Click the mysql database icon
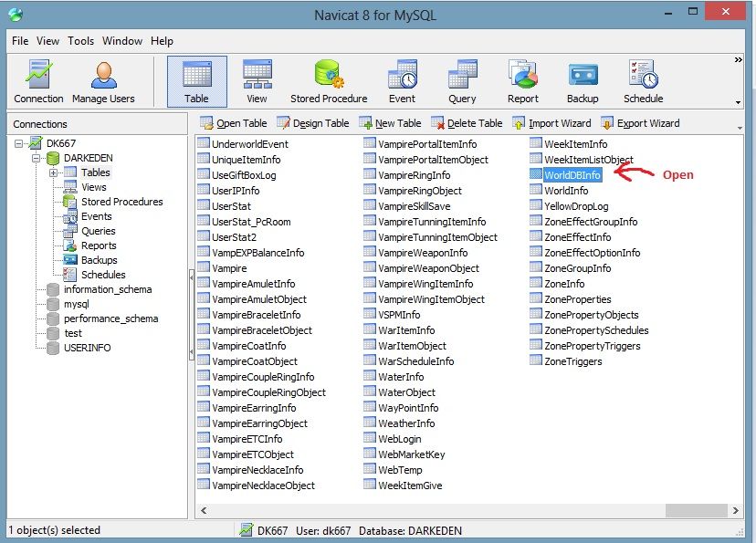This screenshot has width=756, height=543. tap(53, 304)
